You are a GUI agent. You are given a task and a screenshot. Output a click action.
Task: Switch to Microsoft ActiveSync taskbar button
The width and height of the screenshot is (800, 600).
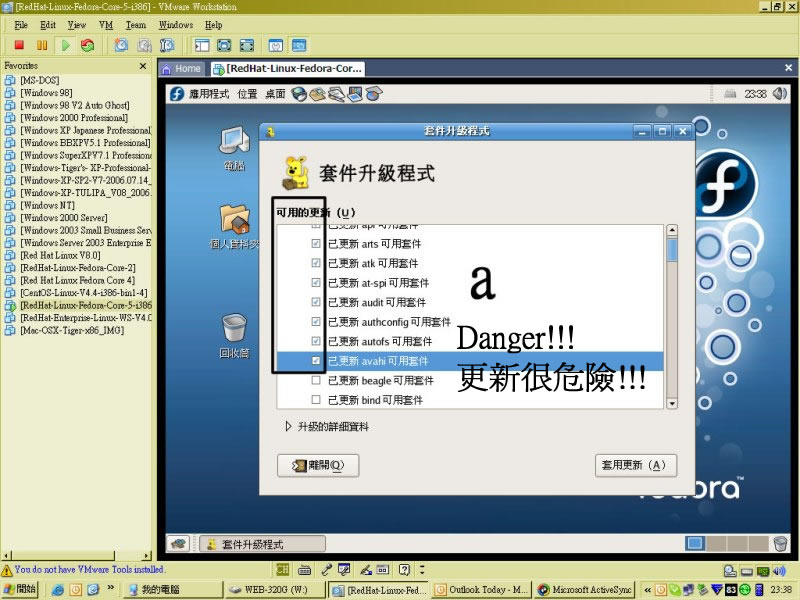585,590
